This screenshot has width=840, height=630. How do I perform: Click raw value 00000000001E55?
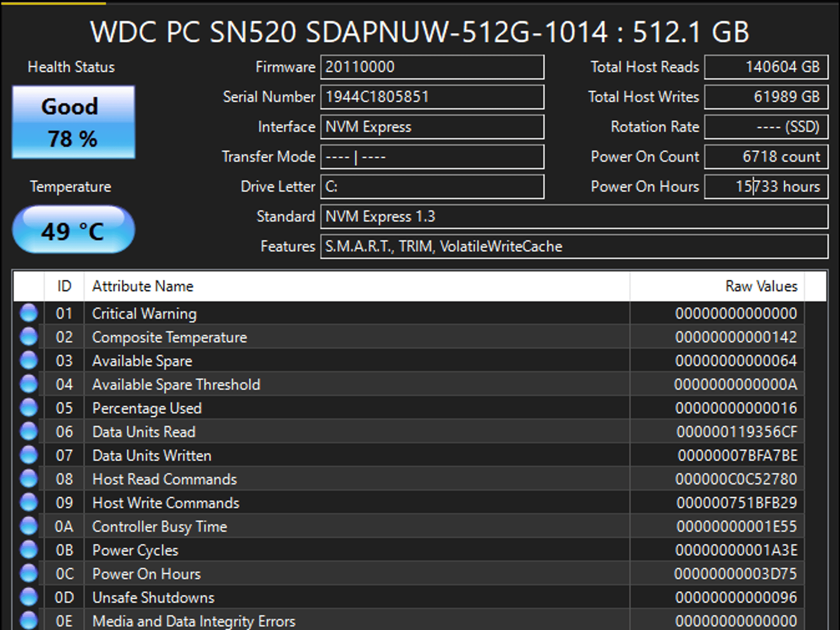(737, 527)
